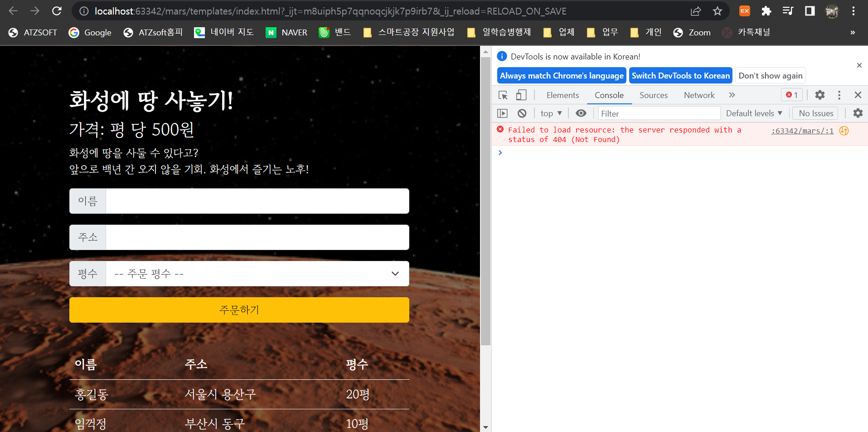Open console settings gear icon

(x=858, y=113)
